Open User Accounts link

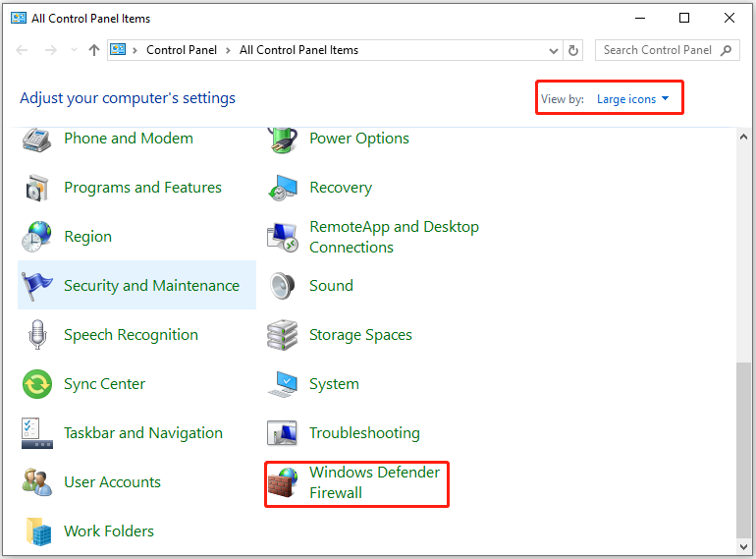[112, 481]
